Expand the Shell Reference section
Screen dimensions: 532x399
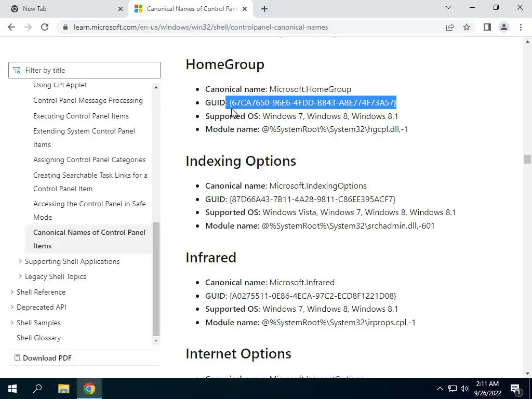tap(12, 292)
